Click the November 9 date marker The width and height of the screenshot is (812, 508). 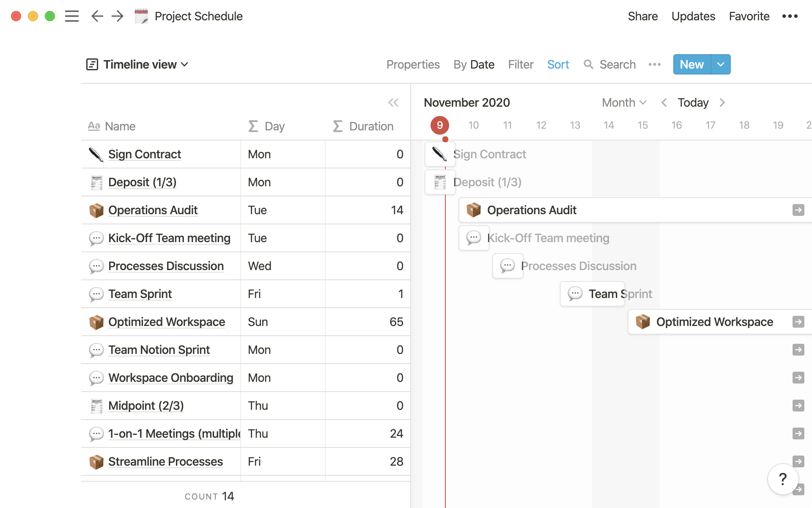tap(439, 124)
